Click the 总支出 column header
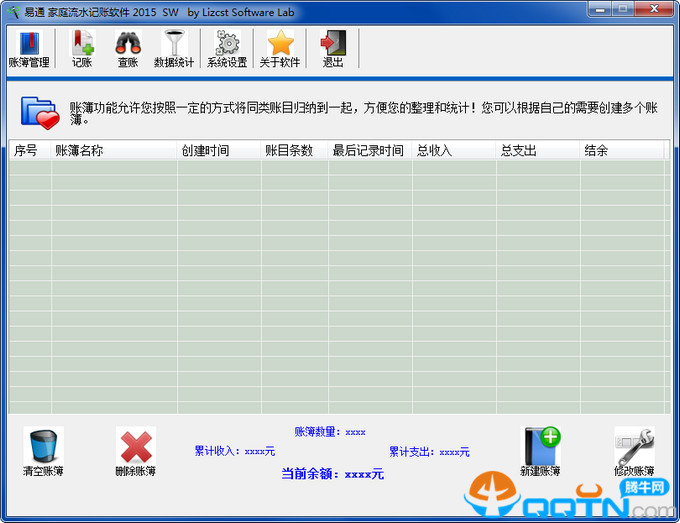The height and width of the screenshot is (523, 680). [538, 151]
